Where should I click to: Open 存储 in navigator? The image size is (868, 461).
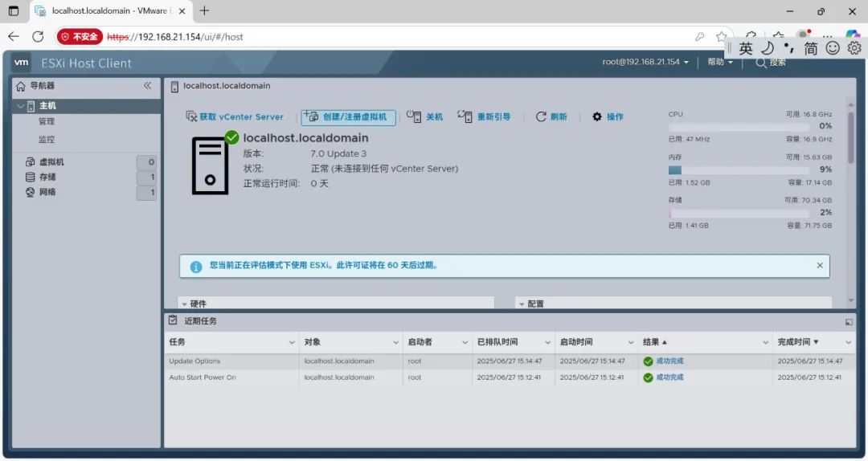[x=47, y=177]
